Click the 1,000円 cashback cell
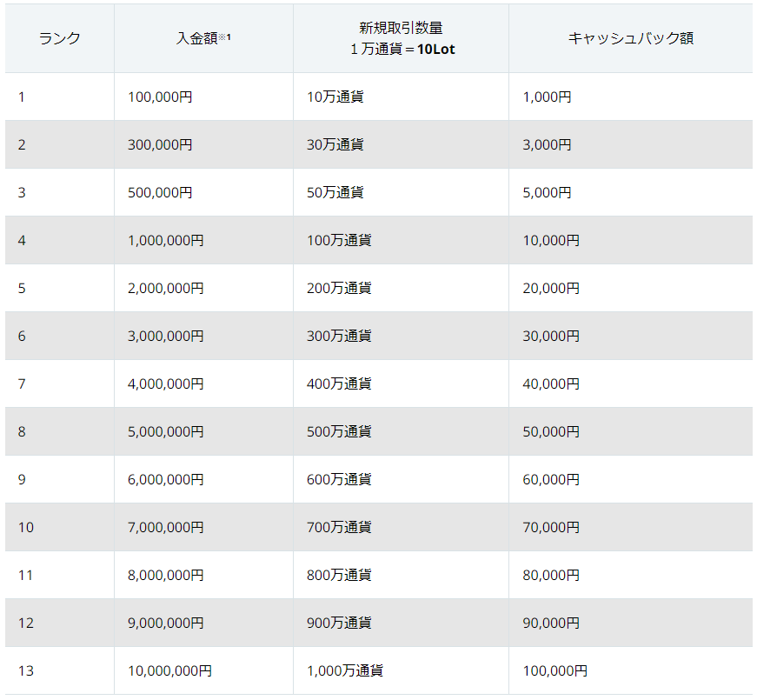Viewport: 757px width, 700px height. click(547, 97)
